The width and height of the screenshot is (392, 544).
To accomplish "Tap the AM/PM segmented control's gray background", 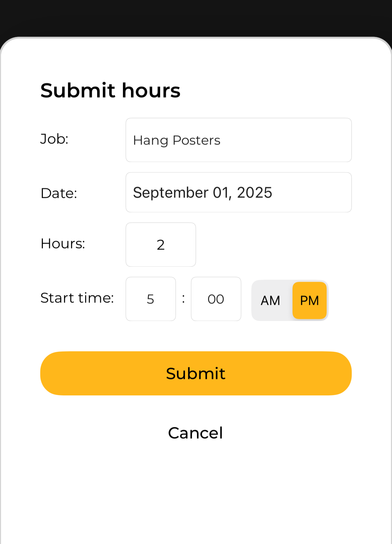I will [x=290, y=301].
